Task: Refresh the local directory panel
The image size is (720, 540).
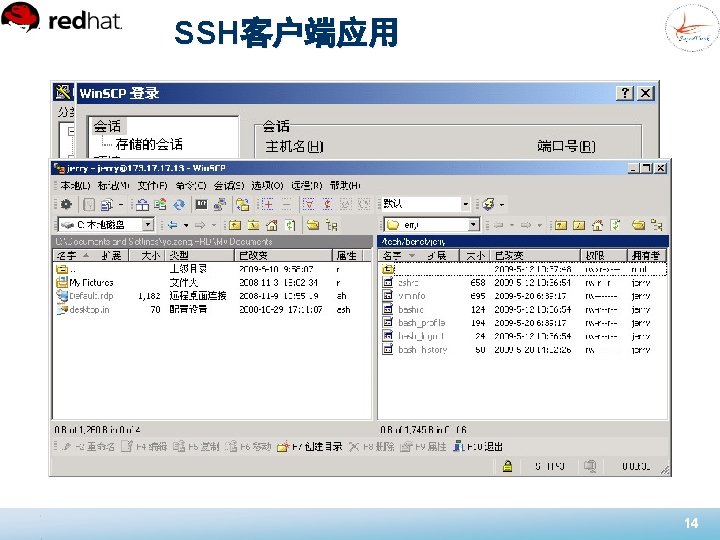Action: coord(290,225)
